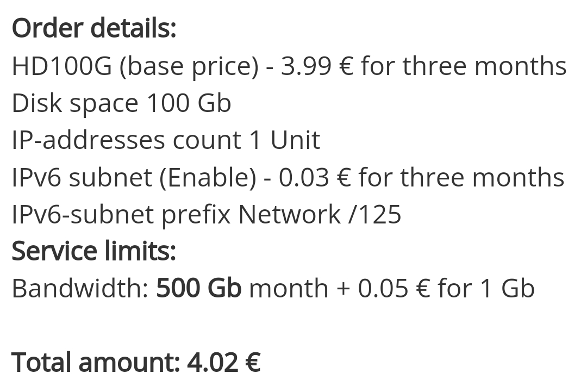This screenshot has height=392, width=587.
Task: Select the "1 Unit" value
Action: point(285,140)
